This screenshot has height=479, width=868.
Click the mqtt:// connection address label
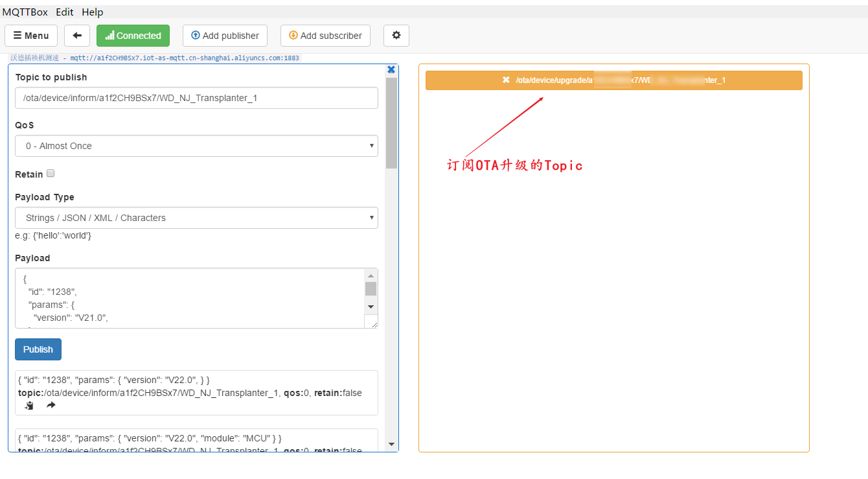(185, 58)
